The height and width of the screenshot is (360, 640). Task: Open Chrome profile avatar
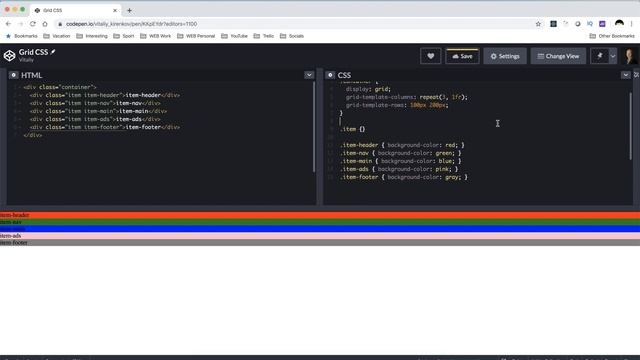pyautogui.click(x=619, y=24)
